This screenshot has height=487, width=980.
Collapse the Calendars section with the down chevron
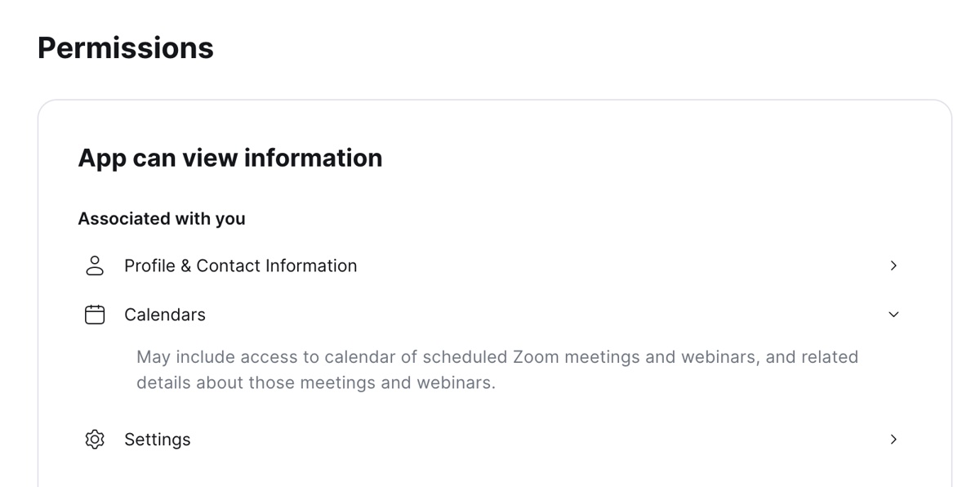[x=893, y=315]
